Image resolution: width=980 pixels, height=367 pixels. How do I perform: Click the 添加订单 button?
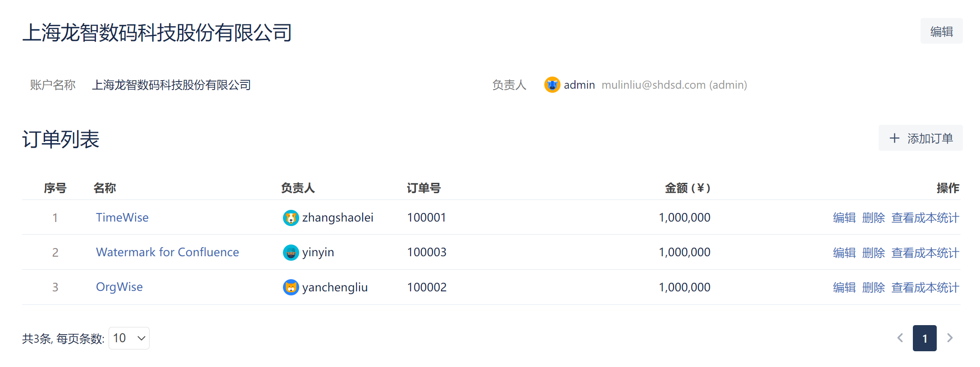[920, 138]
